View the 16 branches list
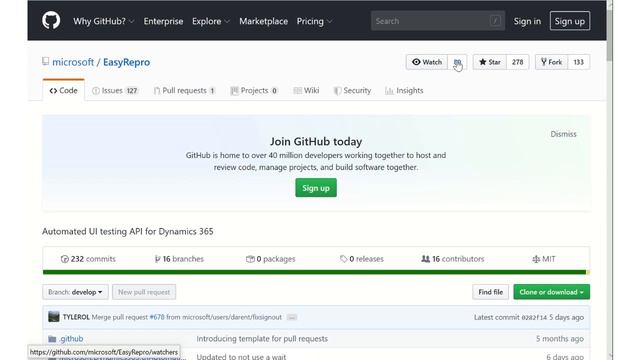This screenshot has height=360, width=640. [x=179, y=259]
